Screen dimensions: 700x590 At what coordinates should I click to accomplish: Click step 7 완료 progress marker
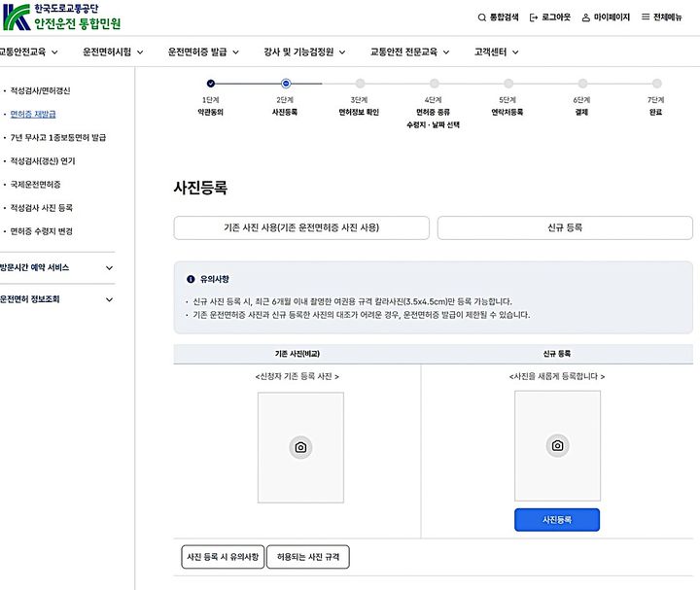tap(656, 84)
